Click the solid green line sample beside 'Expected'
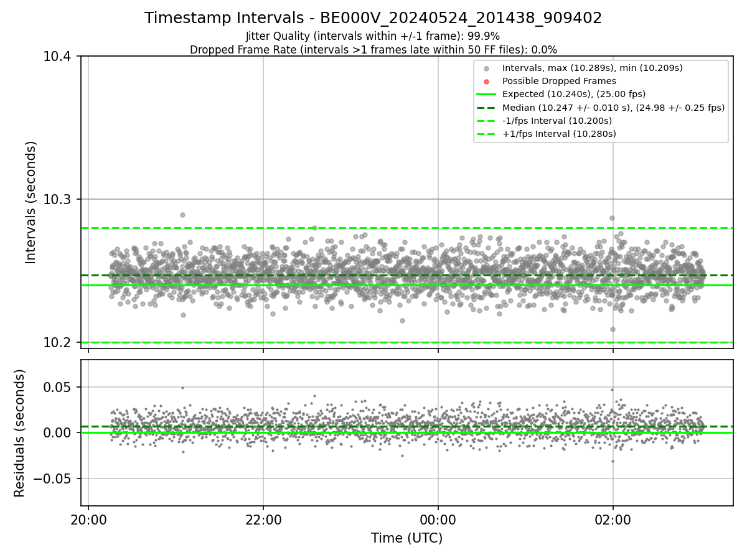Screen dimensions: 747x560 coord(487,95)
